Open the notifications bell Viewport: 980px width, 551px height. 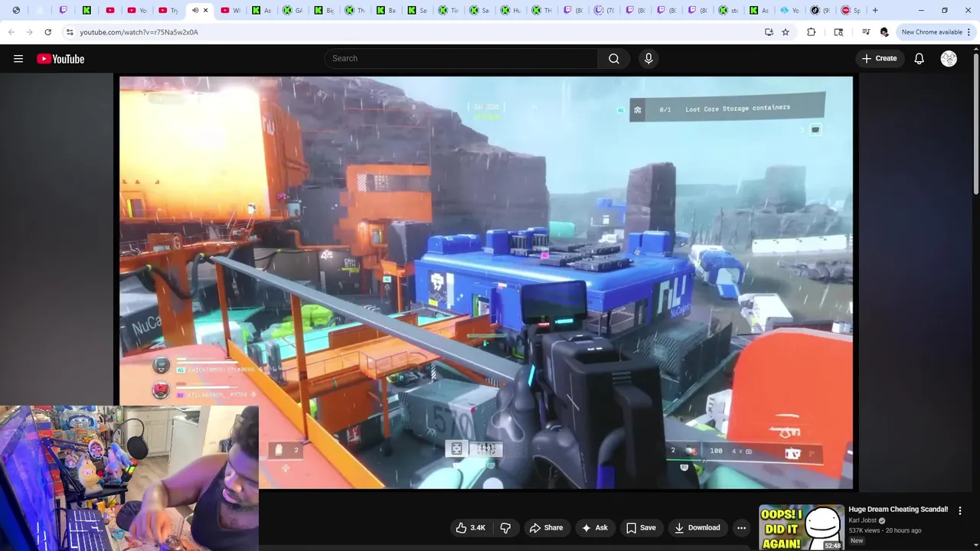tap(919, 59)
